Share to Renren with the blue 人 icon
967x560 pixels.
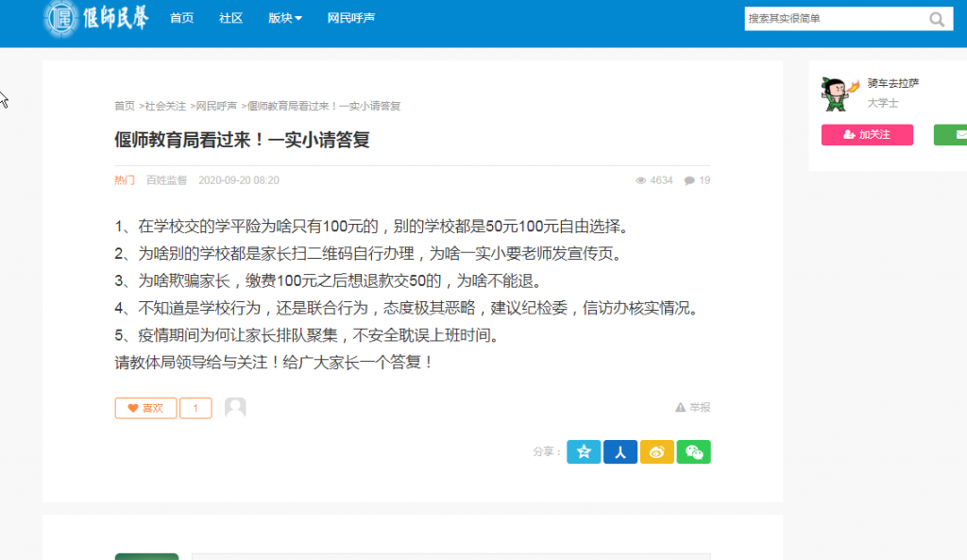tap(619, 452)
